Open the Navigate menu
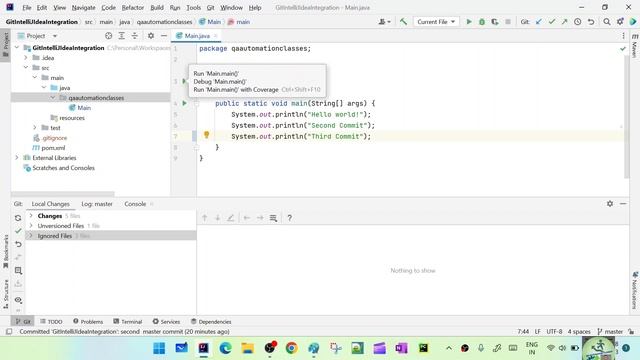 point(83,7)
